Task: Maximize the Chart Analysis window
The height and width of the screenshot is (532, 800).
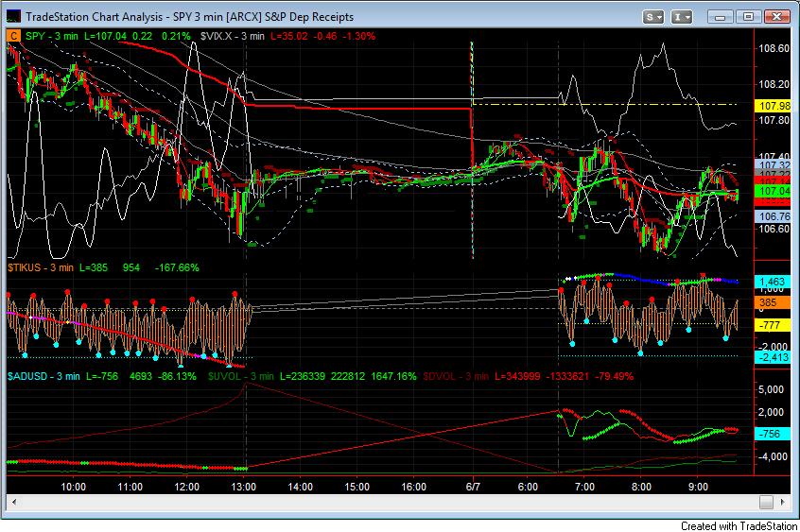Action: click(748, 17)
